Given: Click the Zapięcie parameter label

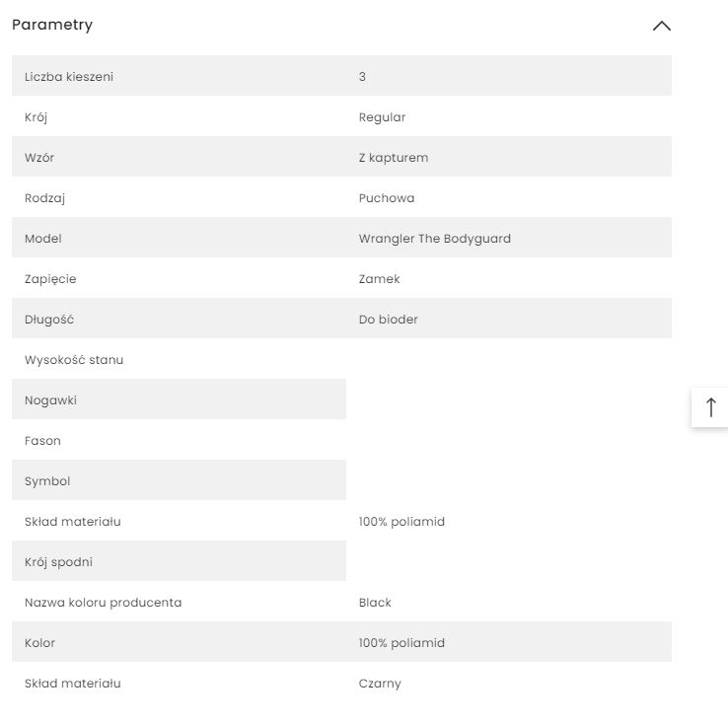Looking at the screenshot, I should [50, 279].
